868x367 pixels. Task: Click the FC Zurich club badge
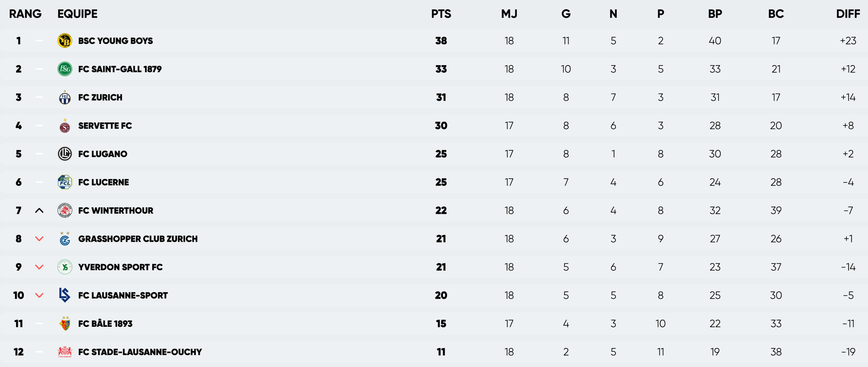tap(65, 97)
